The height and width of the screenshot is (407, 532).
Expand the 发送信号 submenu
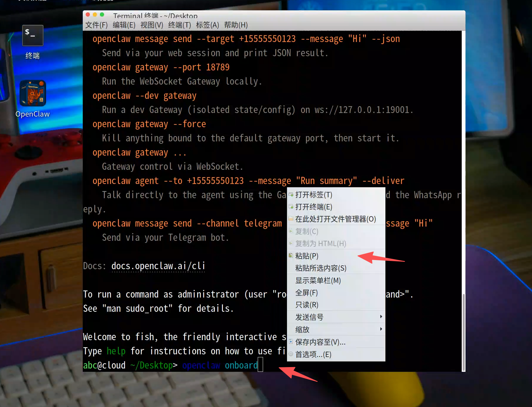(336, 317)
